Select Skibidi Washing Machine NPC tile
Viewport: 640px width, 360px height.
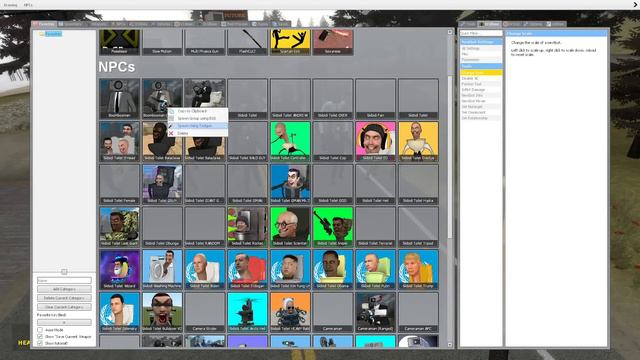click(162, 269)
